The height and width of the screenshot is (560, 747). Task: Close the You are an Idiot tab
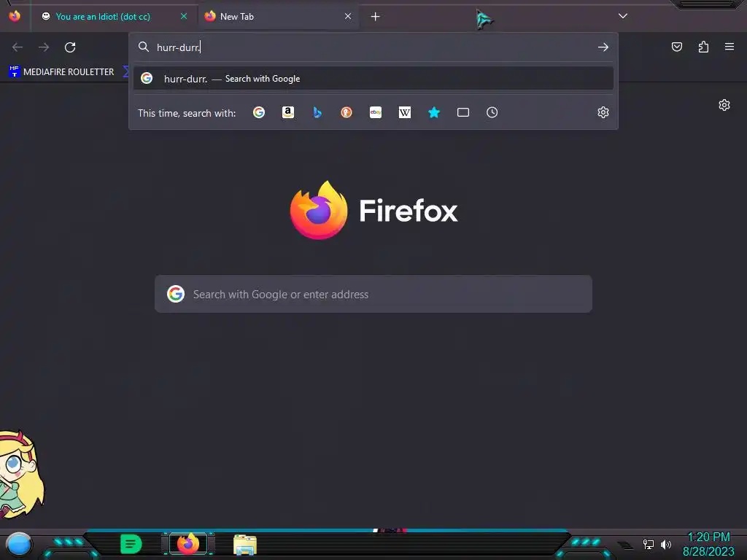tap(183, 16)
